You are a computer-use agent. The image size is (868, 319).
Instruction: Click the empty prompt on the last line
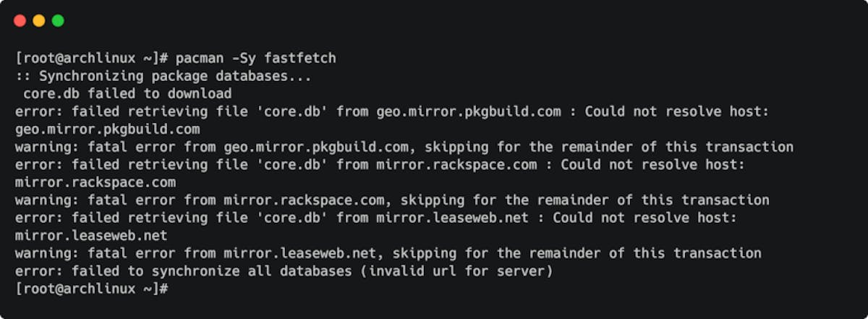pyautogui.click(x=92, y=289)
